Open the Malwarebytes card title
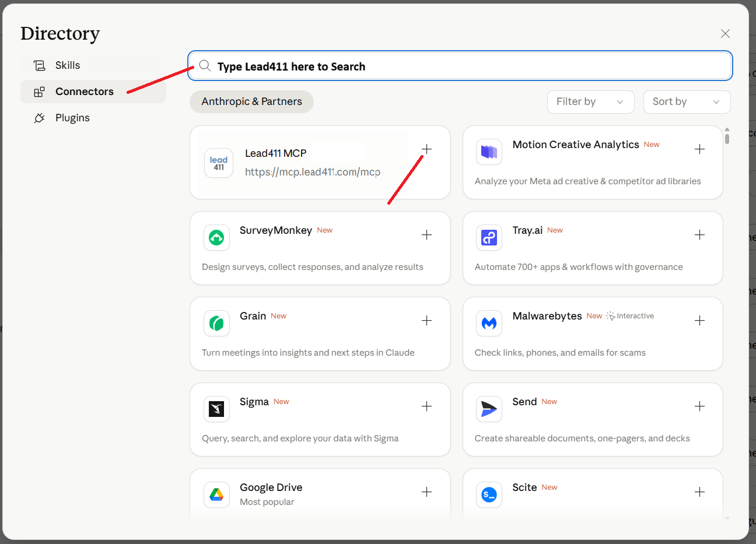Screen dimensions: 756x544 tap(547, 316)
